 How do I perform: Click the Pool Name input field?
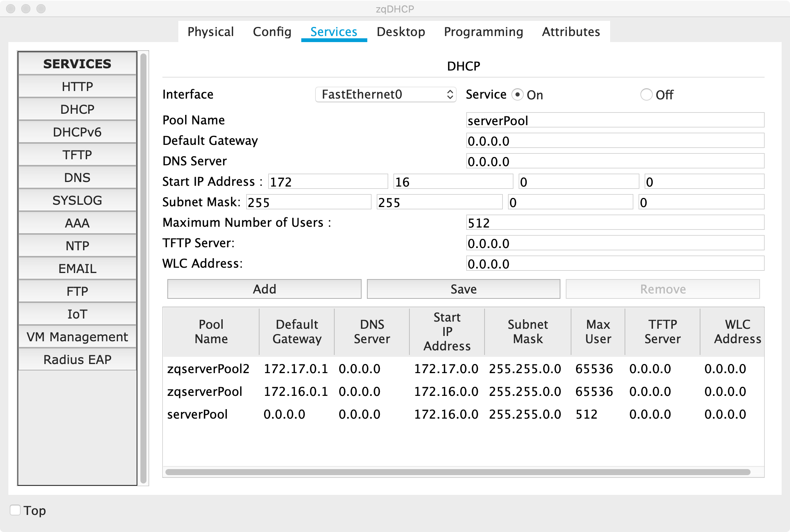(x=615, y=121)
